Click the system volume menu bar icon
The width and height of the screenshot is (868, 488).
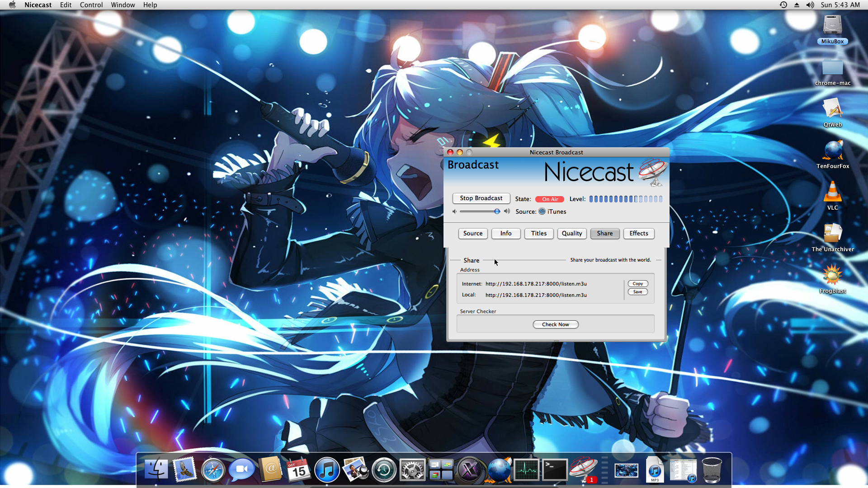click(810, 5)
